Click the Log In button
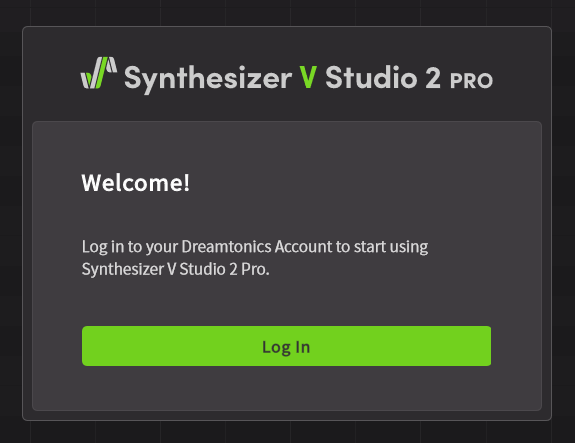This screenshot has width=575, height=443. (x=286, y=346)
